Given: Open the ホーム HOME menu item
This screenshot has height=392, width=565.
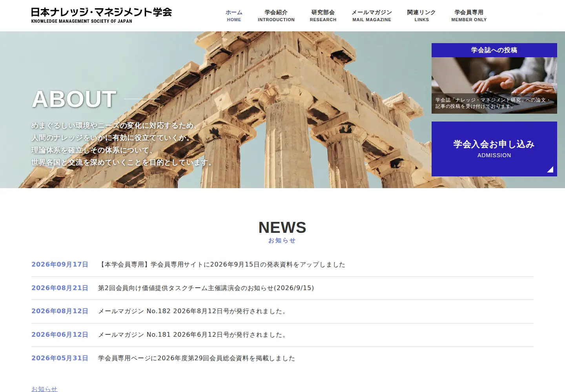Looking at the screenshot, I should point(234,16).
